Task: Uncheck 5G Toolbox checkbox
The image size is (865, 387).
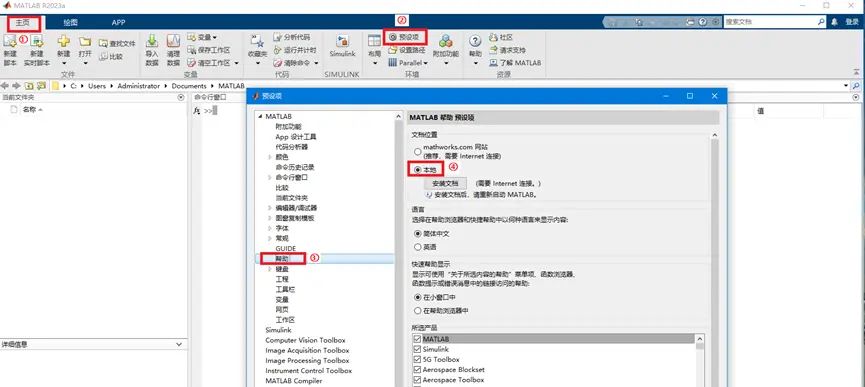Action: (418, 359)
